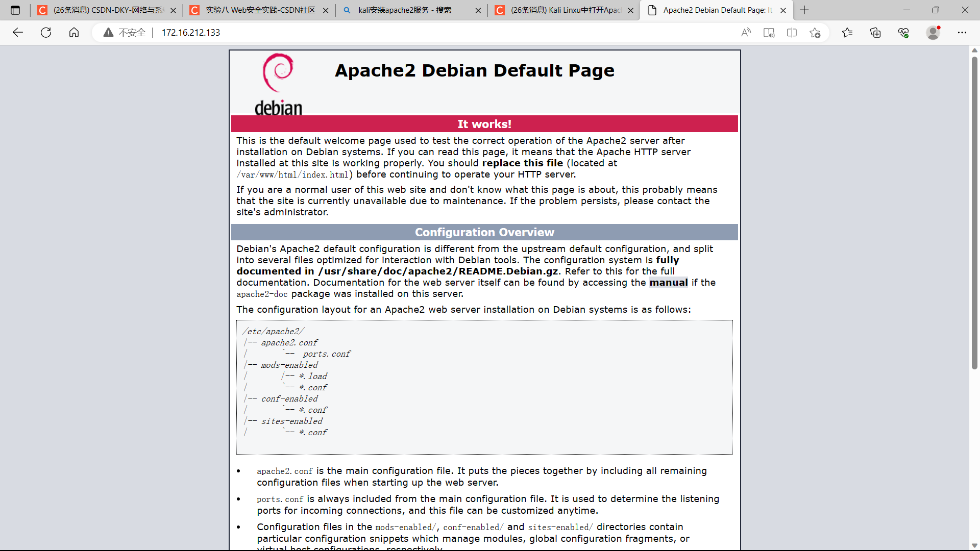Click the manual link

click(668, 283)
